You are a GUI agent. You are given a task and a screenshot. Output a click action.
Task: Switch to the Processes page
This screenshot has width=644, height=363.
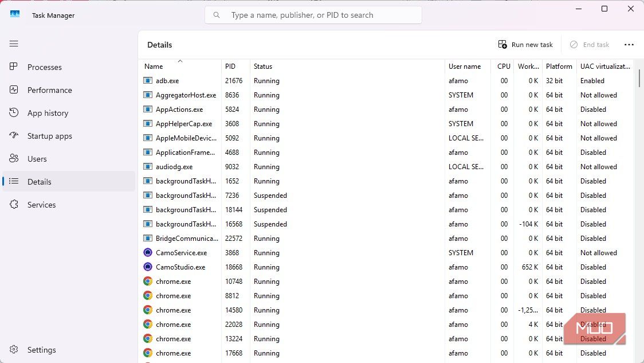click(69, 67)
